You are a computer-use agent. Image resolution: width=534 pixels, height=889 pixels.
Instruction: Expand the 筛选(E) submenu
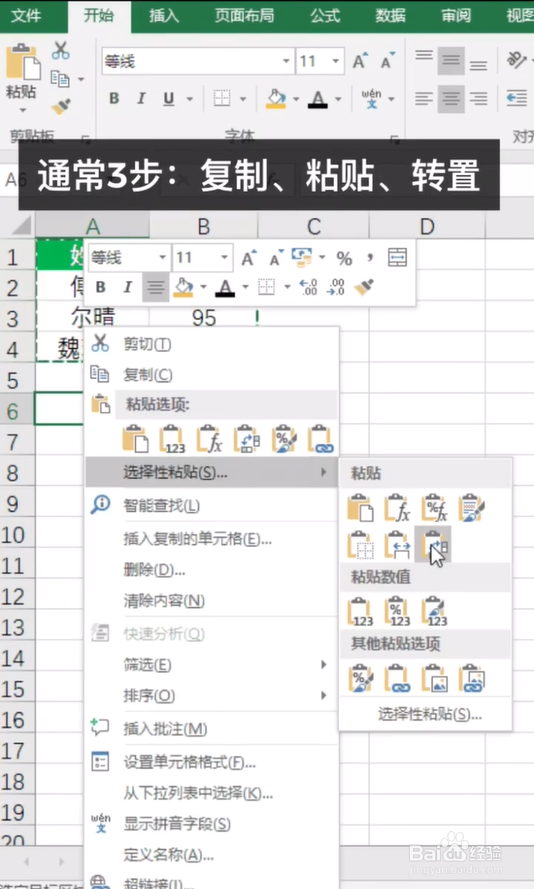(212, 664)
